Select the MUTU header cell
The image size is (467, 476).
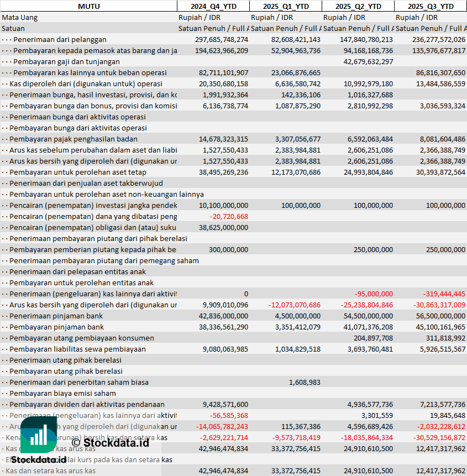coord(88,6)
